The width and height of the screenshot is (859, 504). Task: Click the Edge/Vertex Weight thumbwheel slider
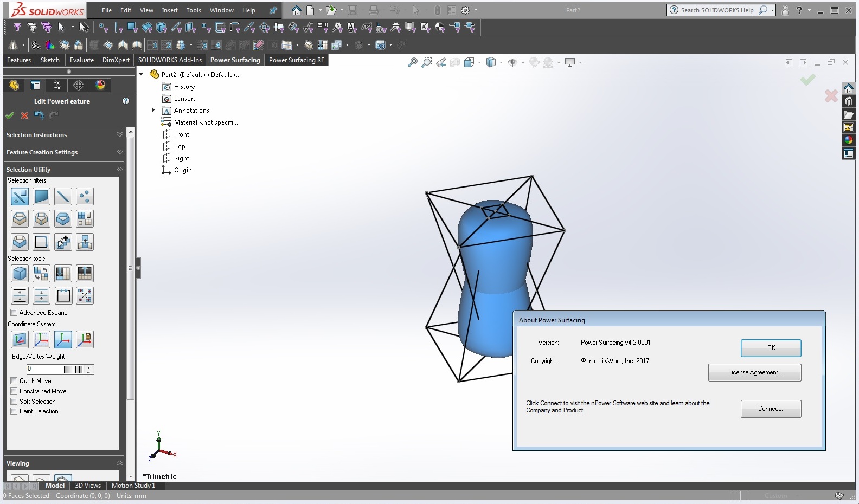click(73, 370)
